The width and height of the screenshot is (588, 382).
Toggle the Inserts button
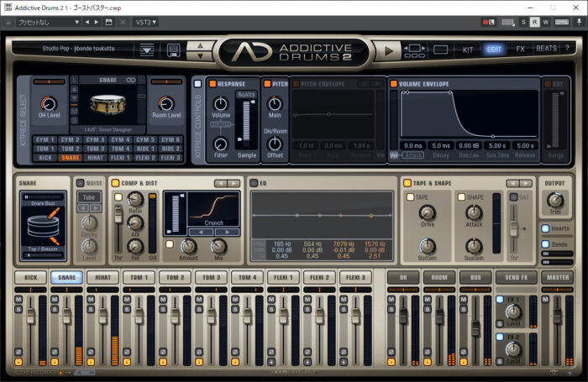click(545, 228)
